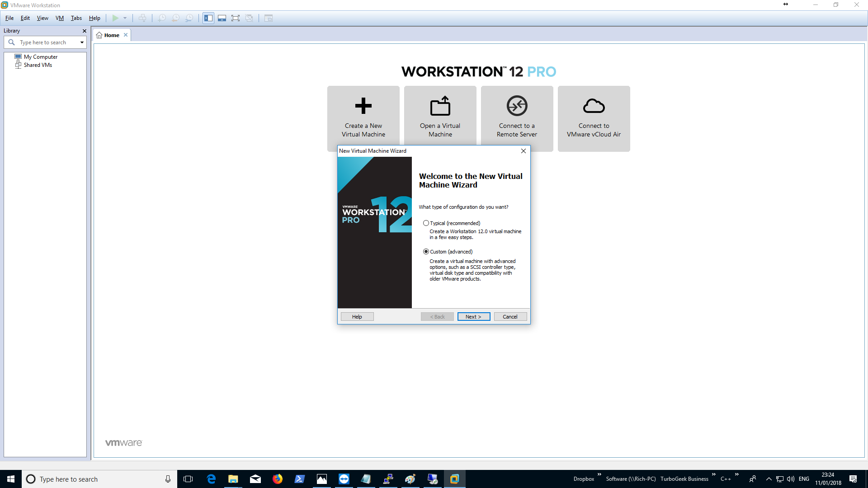Click the volume speaker icon in system tray
868x488 pixels.
(x=791, y=479)
